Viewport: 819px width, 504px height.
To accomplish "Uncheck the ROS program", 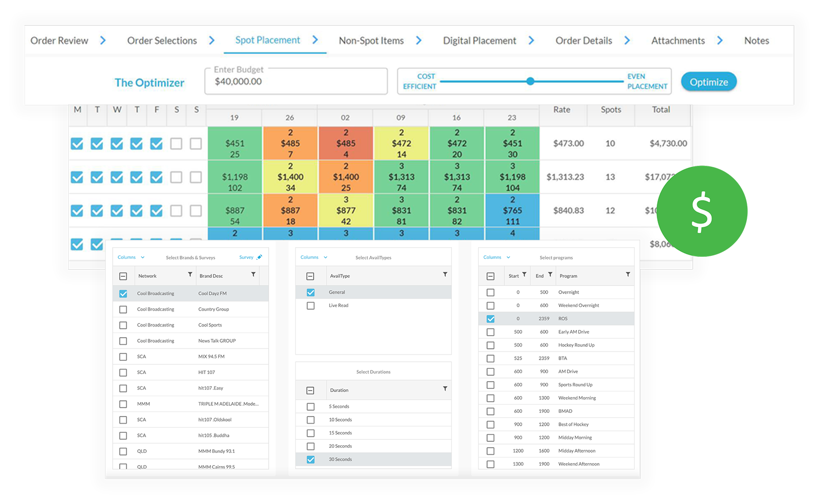I will coord(490,319).
